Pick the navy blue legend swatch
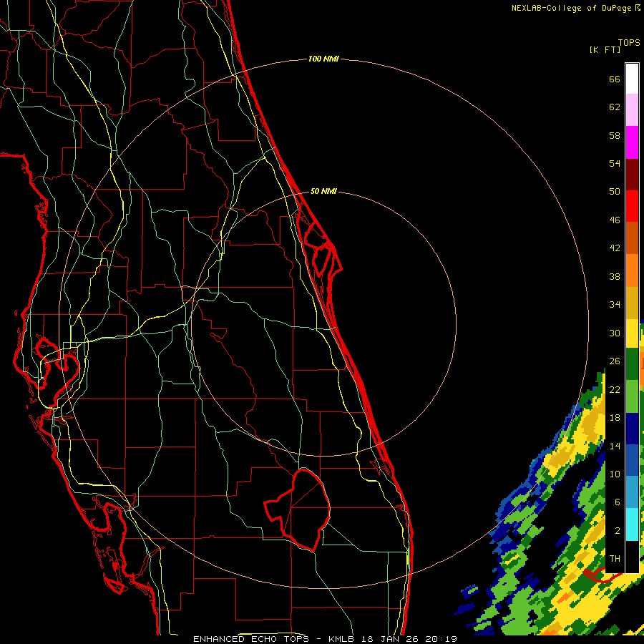The height and width of the screenshot is (644, 644). [632, 429]
